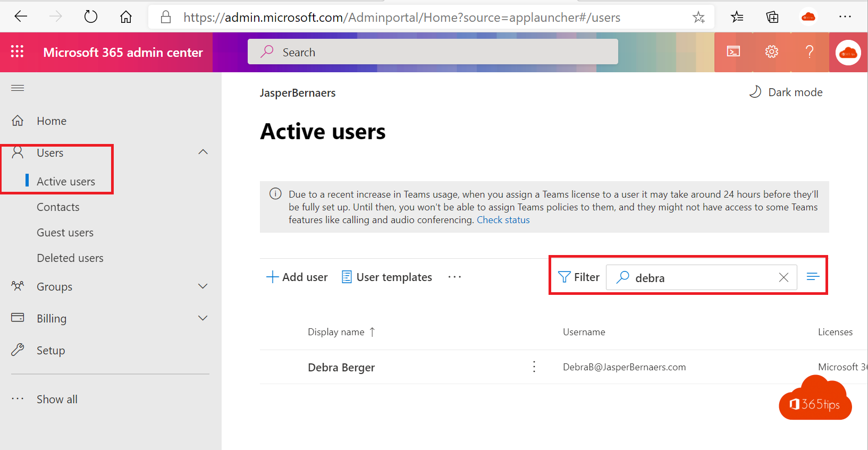
Task: Sort by Display name column
Action: [341, 332]
